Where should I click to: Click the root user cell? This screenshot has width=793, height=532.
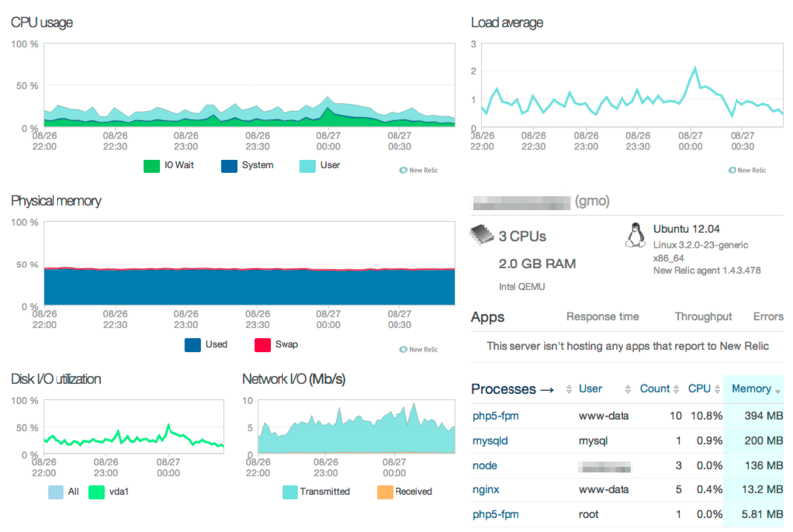[588, 515]
